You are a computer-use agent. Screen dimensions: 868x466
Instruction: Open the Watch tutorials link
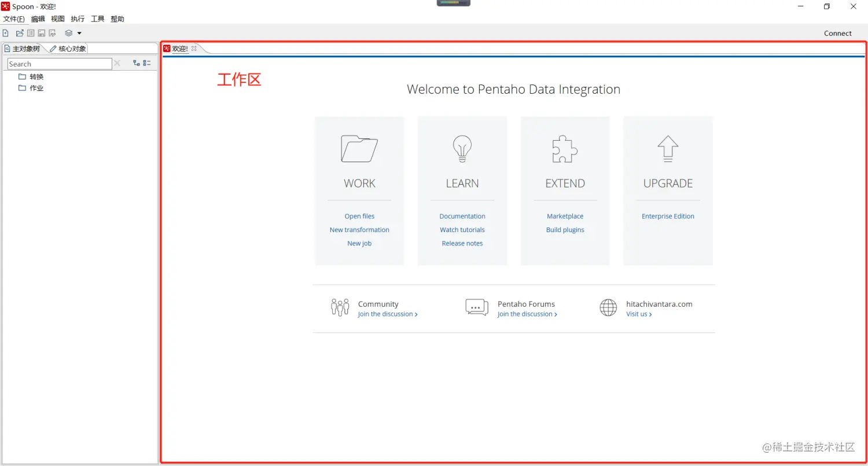tap(462, 230)
